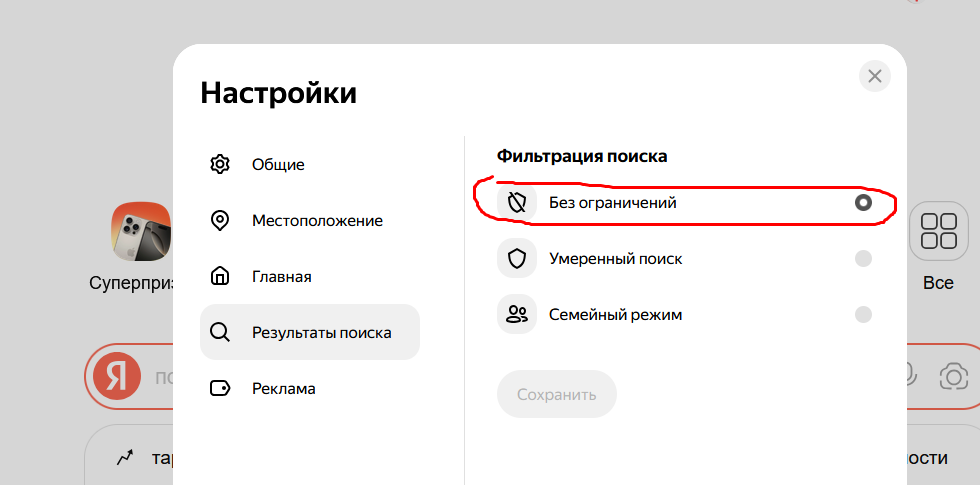
Task: Click the camera image-search icon
Action: click(x=954, y=377)
